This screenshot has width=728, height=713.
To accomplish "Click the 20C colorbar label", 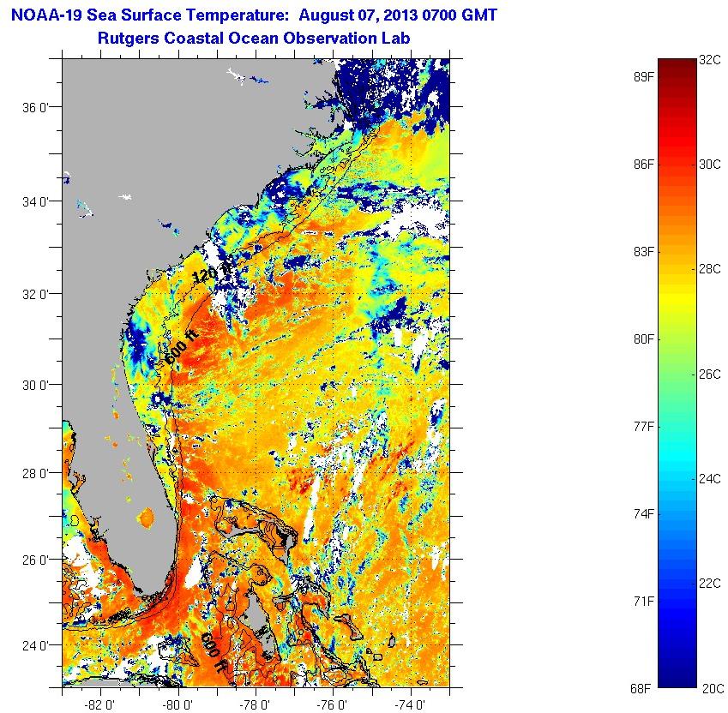I will click(x=713, y=688).
